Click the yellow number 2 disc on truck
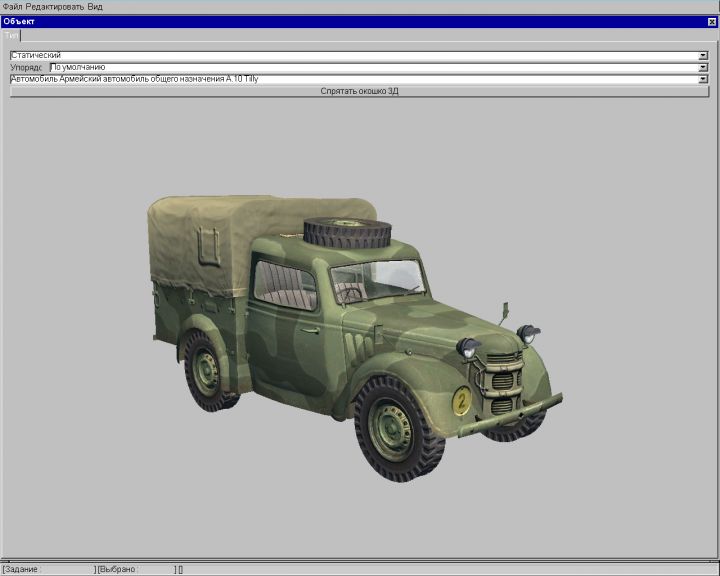This screenshot has width=720, height=576. [x=462, y=401]
